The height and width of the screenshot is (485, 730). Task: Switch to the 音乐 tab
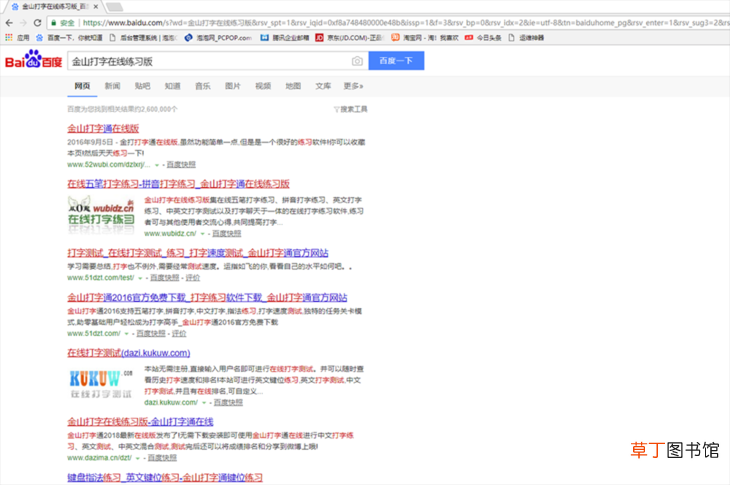(203, 86)
